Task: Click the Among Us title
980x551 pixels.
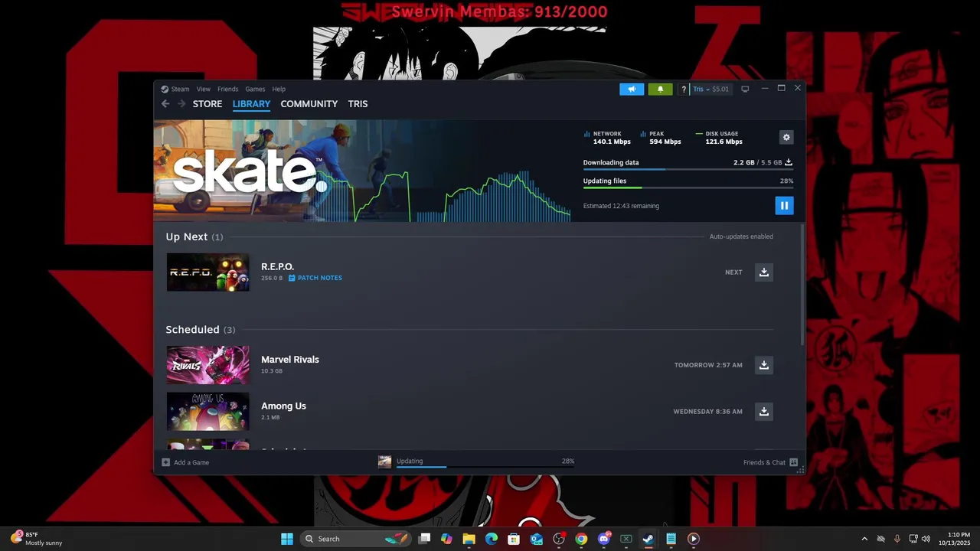Action: (x=283, y=406)
